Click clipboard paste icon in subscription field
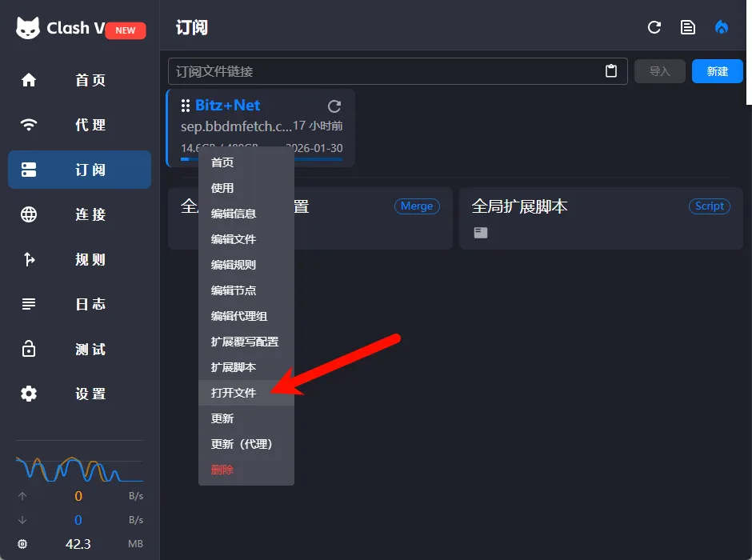Screen dimensions: 752x560 [x=611, y=71]
